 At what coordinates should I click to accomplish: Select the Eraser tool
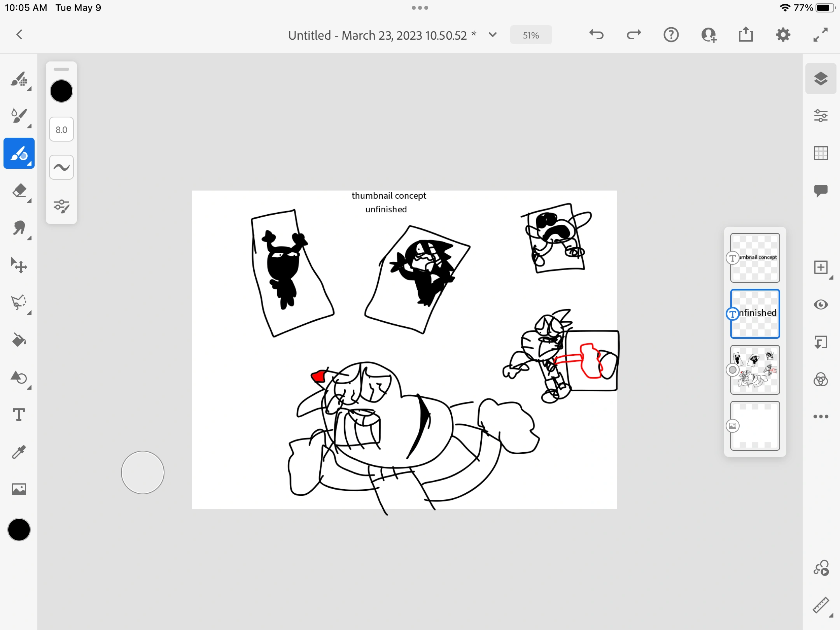(x=19, y=191)
